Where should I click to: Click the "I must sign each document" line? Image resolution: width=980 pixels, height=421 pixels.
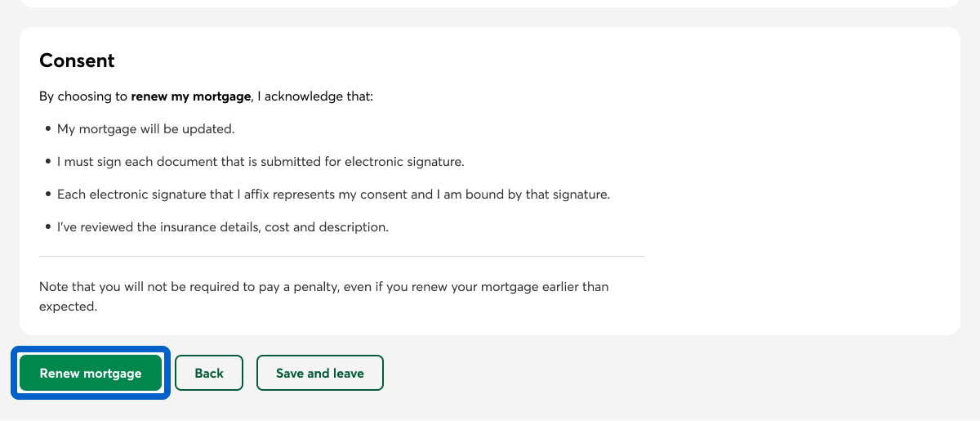(261, 162)
